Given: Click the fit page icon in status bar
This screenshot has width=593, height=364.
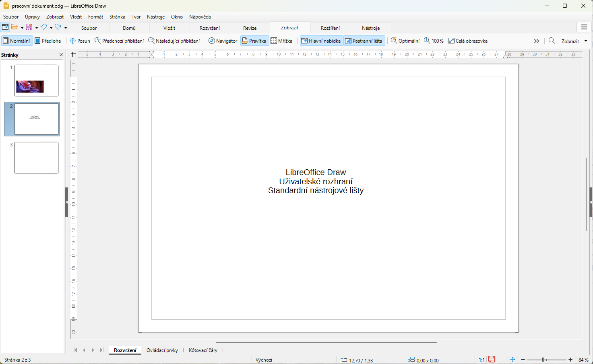Looking at the screenshot, I should [512, 360].
